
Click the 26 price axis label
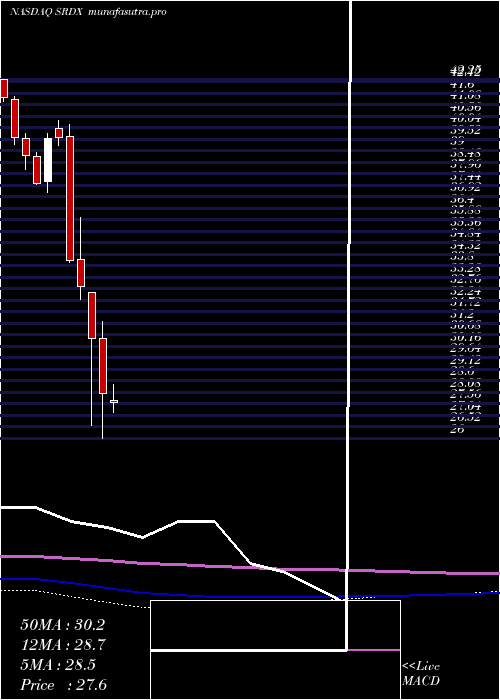click(458, 429)
